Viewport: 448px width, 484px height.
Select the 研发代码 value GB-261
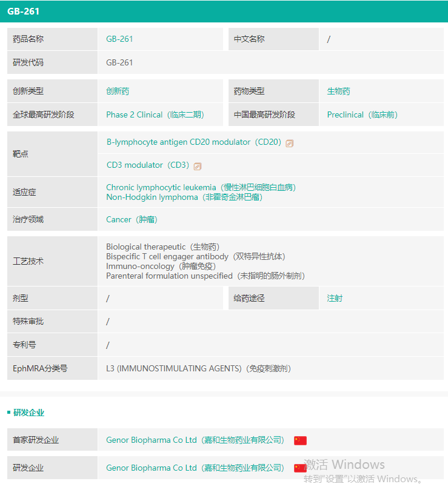(x=119, y=62)
